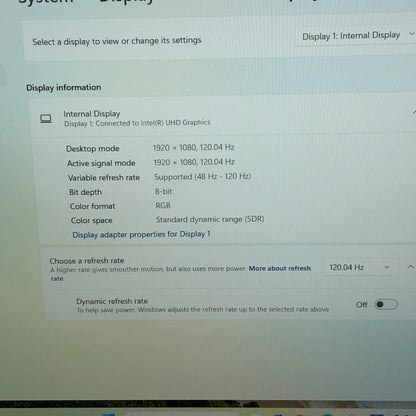Open the 120.04 Hz refresh rate dropdown
Image resolution: width=416 pixels, height=416 pixels.
(x=360, y=267)
